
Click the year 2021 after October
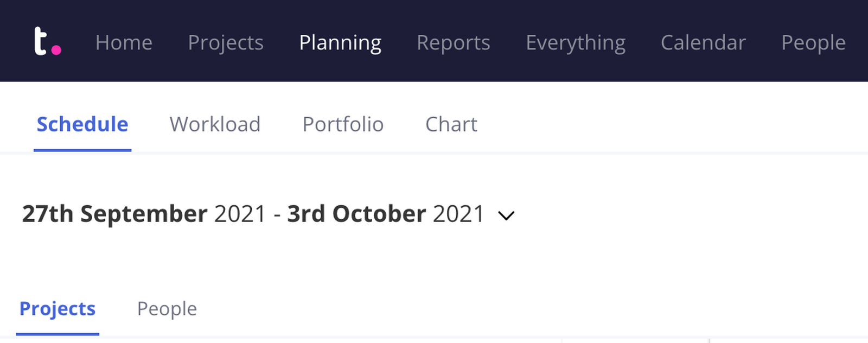tap(458, 214)
